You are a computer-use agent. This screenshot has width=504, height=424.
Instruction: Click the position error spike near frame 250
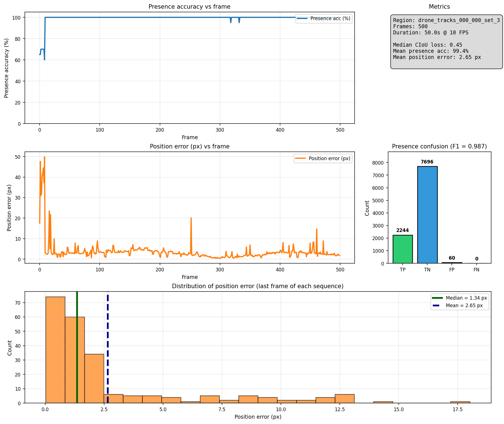[x=191, y=224]
